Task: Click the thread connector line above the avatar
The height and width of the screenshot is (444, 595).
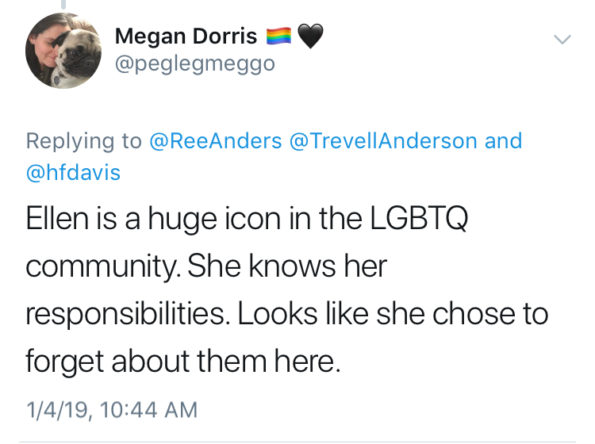Action: tap(63, 4)
